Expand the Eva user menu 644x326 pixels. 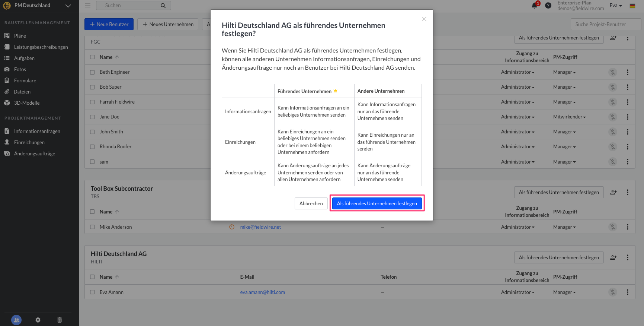pyautogui.click(x=616, y=6)
